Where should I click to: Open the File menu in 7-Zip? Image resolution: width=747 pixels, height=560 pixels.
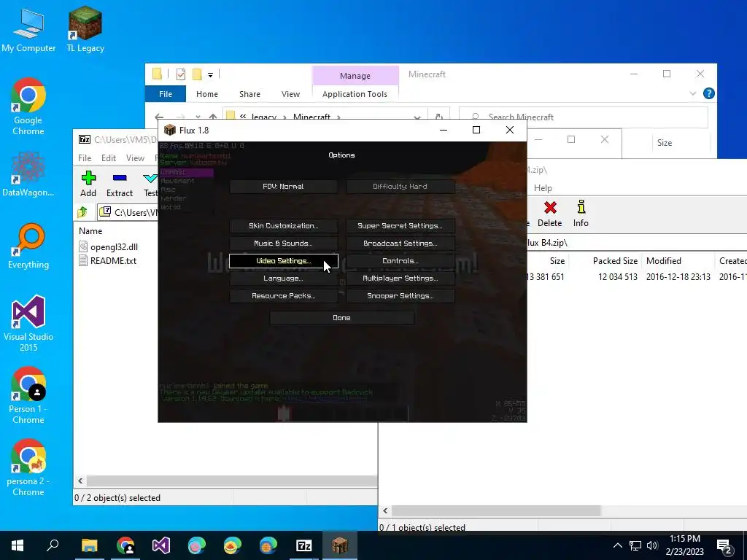coord(85,158)
